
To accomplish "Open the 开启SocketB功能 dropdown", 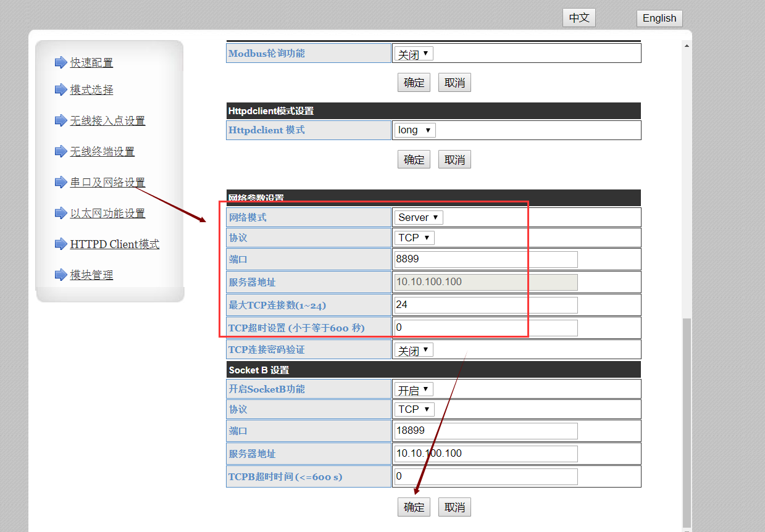I will [414, 389].
